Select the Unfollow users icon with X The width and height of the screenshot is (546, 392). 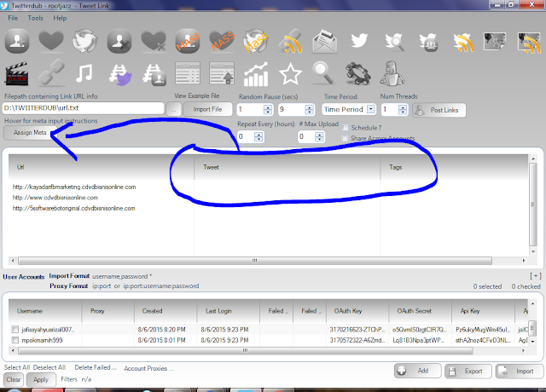[x=119, y=42]
